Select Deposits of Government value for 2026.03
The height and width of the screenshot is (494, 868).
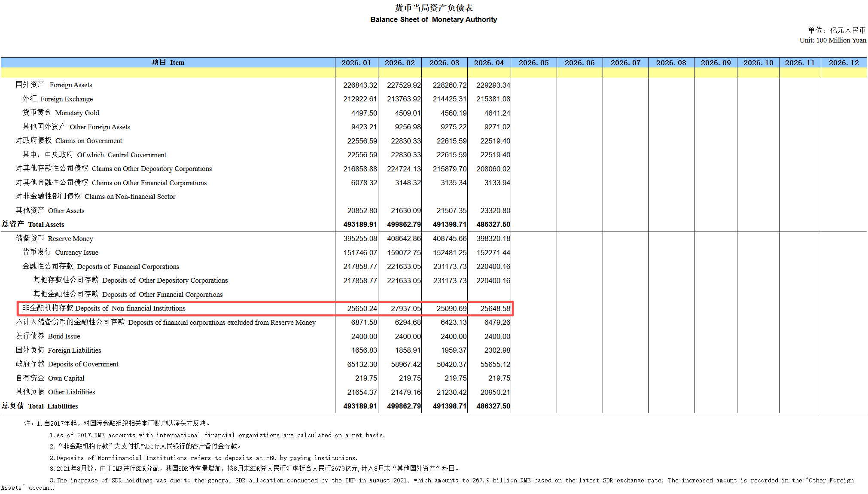(451, 364)
